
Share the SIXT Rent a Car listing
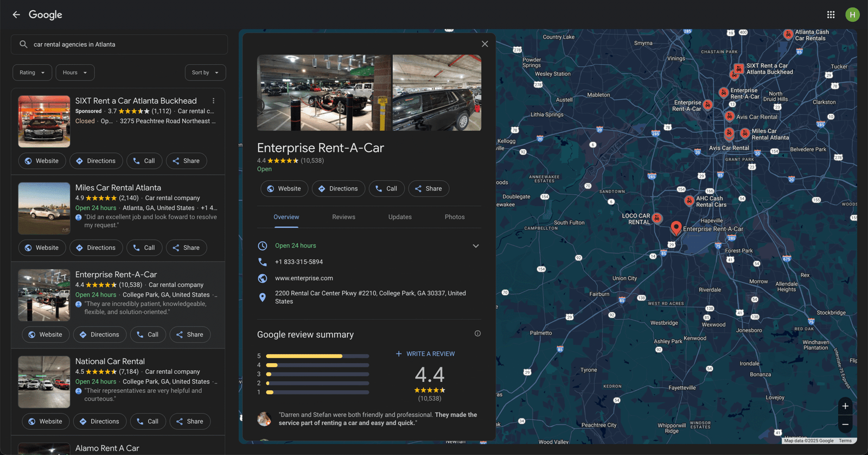pos(187,161)
